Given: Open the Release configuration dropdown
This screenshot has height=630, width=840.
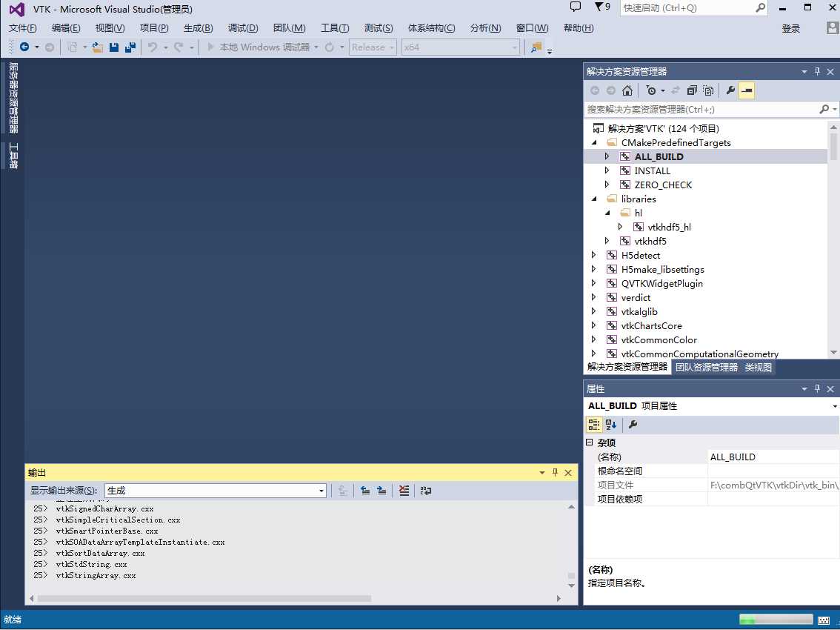Looking at the screenshot, I should pos(373,47).
